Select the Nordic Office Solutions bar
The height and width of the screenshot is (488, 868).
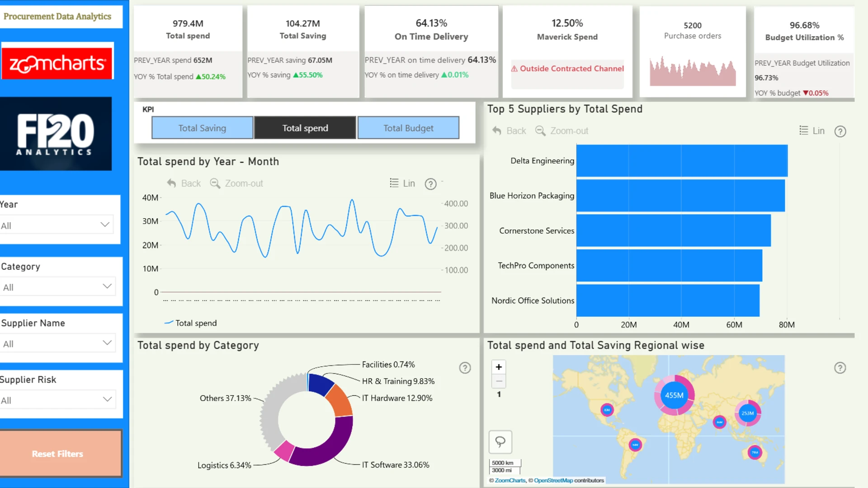click(668, 300)
